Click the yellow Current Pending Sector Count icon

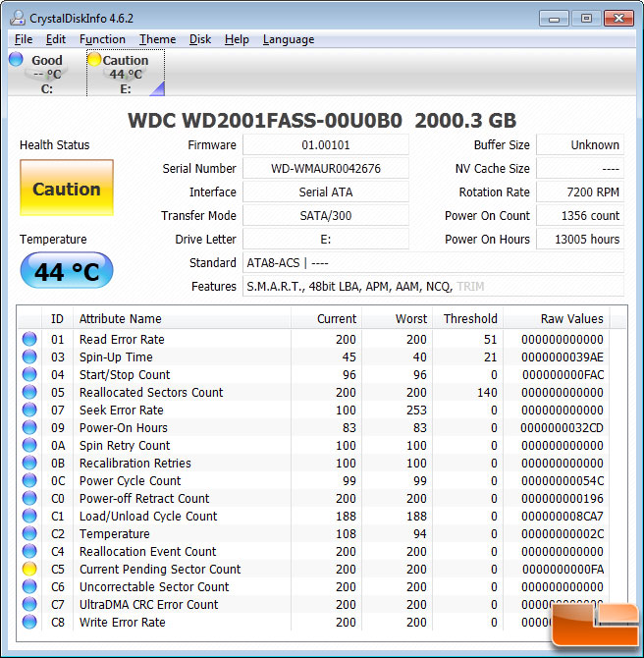pos(29,570)
